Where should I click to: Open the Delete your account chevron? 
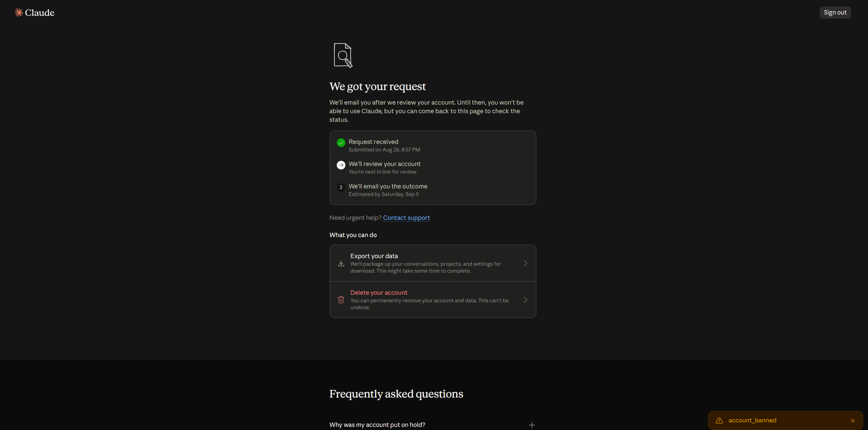[525, 300]
